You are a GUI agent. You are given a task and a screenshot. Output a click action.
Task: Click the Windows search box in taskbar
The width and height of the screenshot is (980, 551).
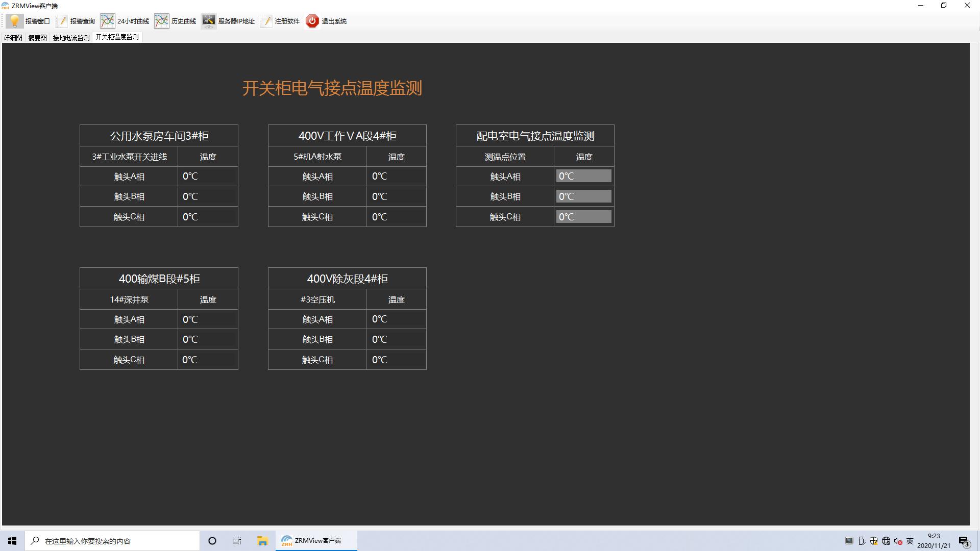[112, 541]
